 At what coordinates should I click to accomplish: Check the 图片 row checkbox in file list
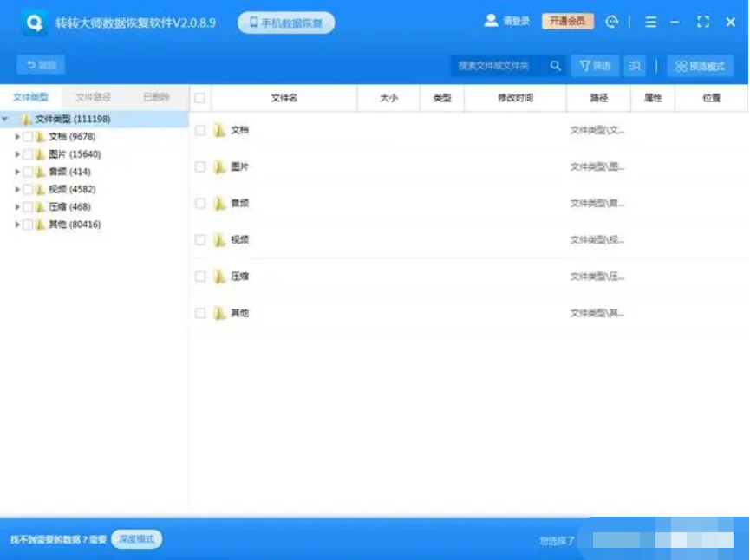coord(200,166)
